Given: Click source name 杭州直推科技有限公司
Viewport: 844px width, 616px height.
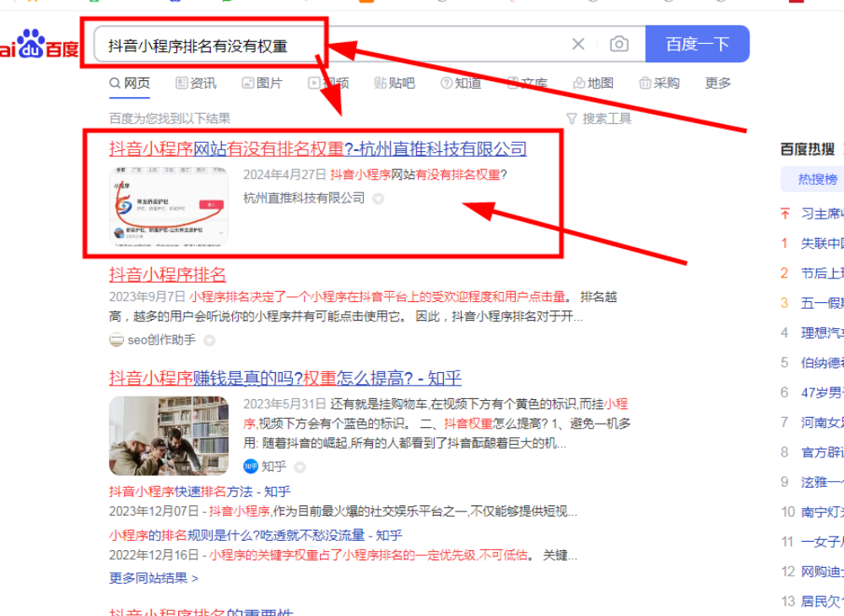Looking at the screenshot, I should (x=304, y=198).
